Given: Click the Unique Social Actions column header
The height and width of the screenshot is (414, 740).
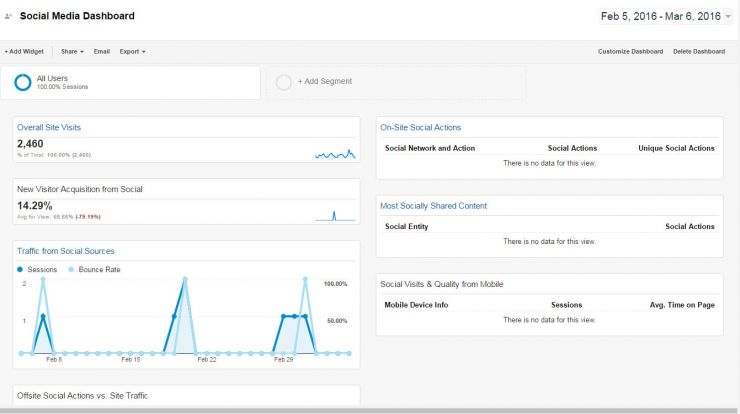Looking at the screenshot, I should click(676, 148).
